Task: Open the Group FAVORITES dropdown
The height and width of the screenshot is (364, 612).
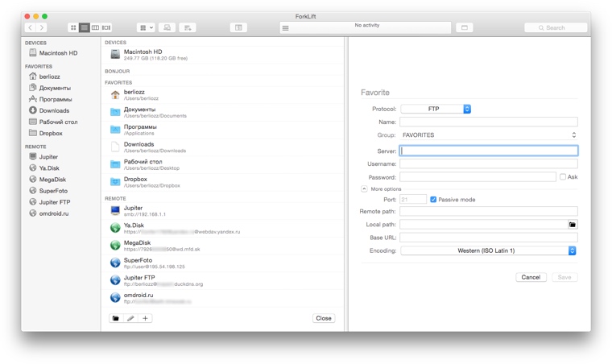Action: click(x=489, y=135)
